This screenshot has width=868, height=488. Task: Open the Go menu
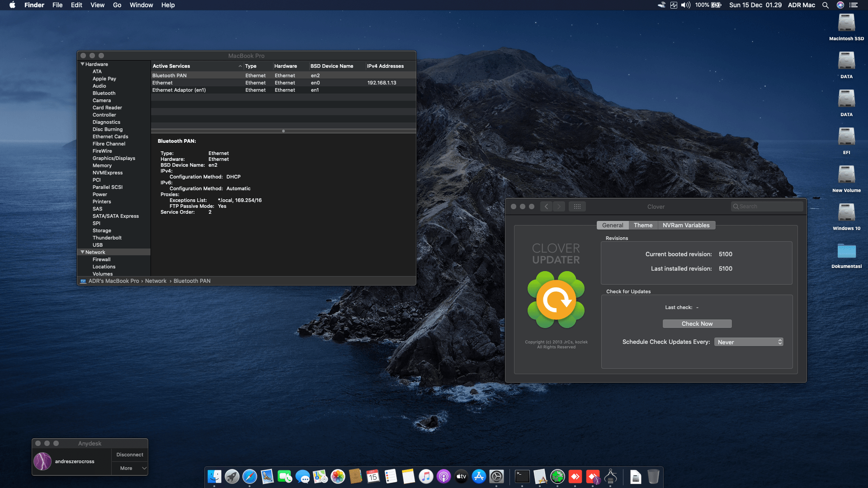pos(117,5)
